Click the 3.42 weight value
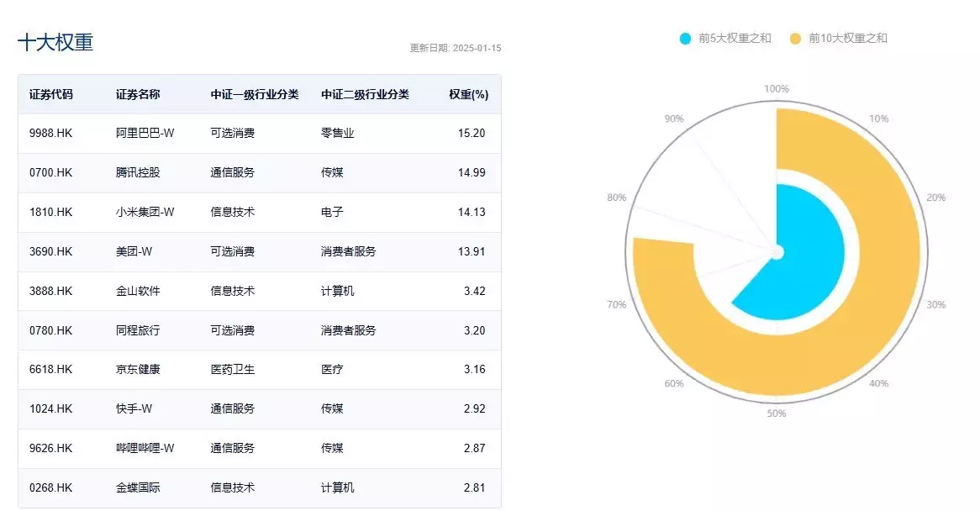Screen dimensions: 980x511 point(474,291)
